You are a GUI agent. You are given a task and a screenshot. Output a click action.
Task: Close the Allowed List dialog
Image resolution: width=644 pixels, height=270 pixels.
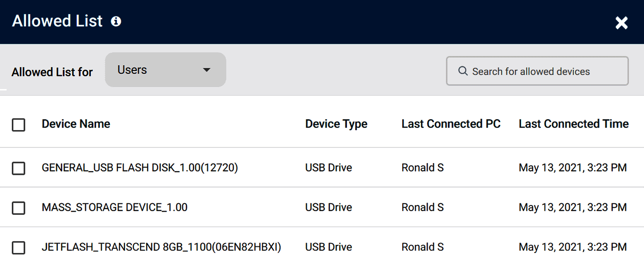(621, 23)
